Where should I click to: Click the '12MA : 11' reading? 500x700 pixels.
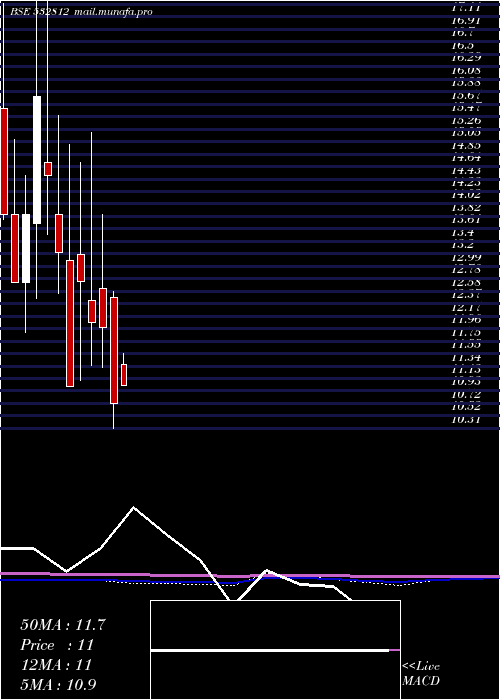click(56, 664)
